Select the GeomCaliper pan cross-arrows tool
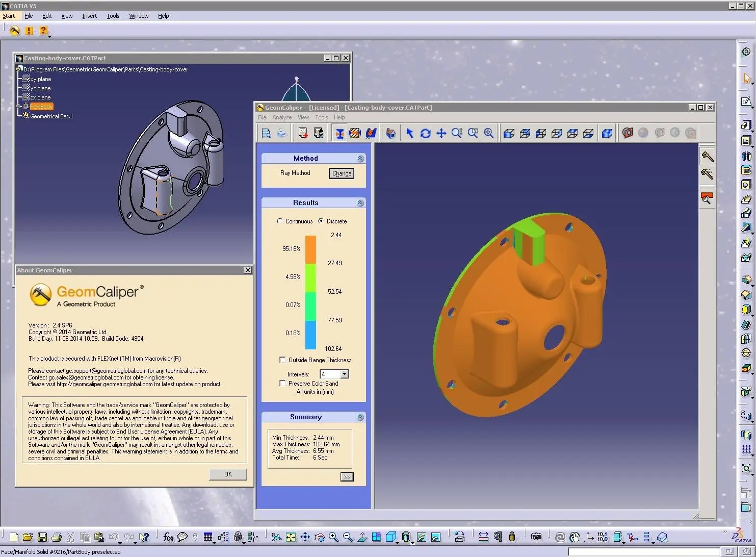 click(441, 133)
